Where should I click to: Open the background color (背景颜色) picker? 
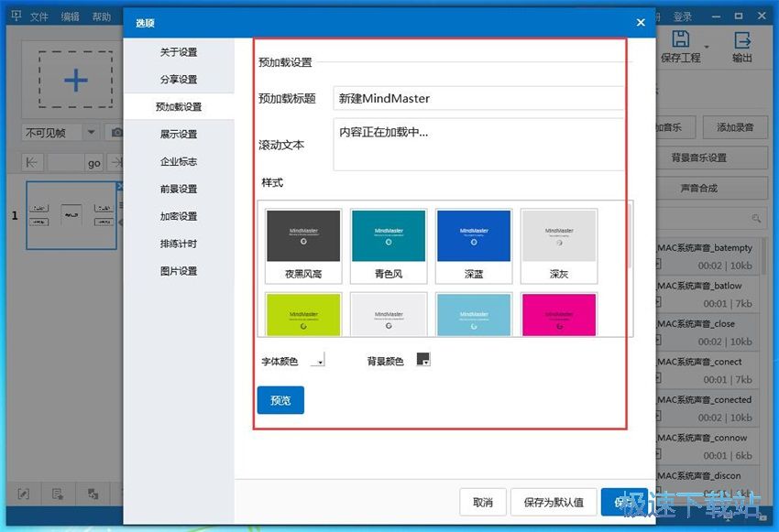click(x=423, y=359)
